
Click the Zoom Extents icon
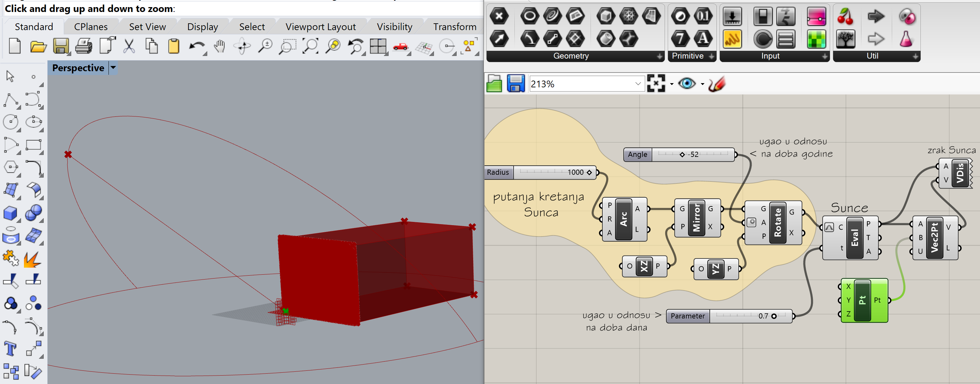[x=311, y=46]
